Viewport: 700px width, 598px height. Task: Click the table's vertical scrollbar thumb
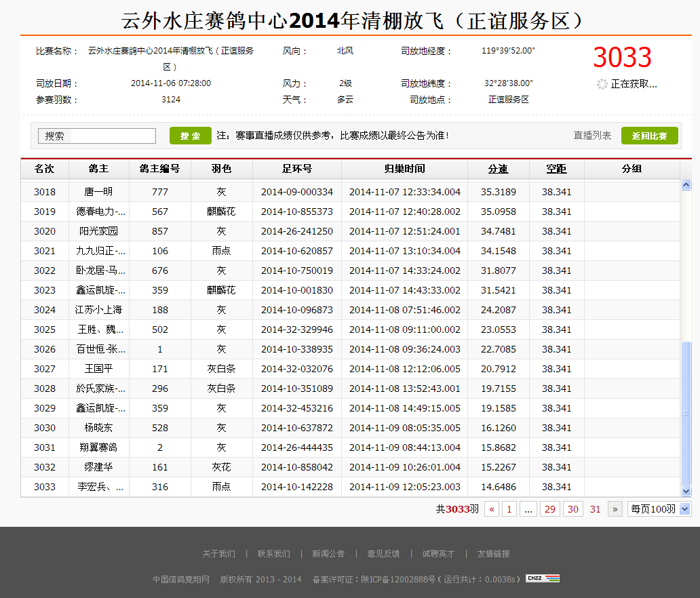pyautogui.click(x=686, y=412)
